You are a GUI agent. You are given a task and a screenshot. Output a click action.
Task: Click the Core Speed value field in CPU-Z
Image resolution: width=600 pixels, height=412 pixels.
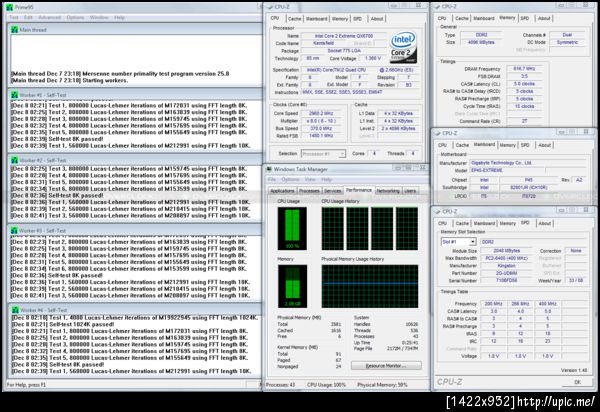click(321, 114)
